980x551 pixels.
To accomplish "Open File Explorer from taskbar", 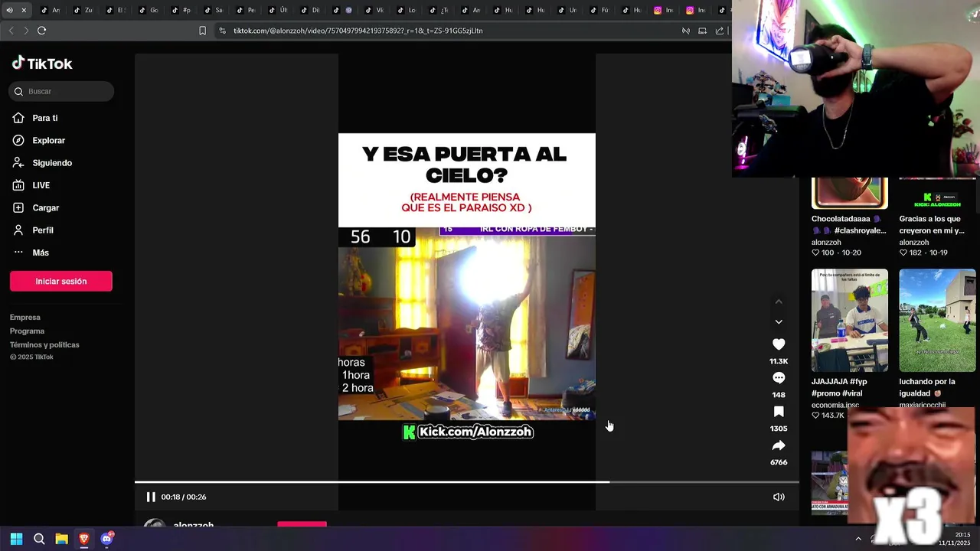I will 61,539.
